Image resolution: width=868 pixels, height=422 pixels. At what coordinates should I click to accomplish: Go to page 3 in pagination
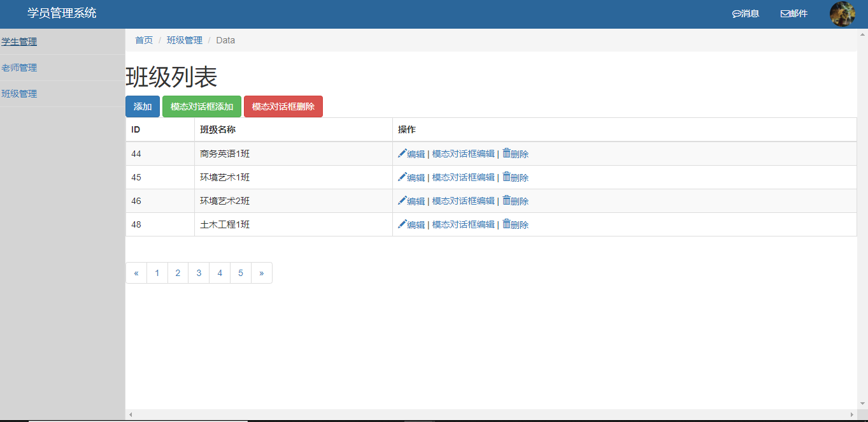(x=199, y=273)
